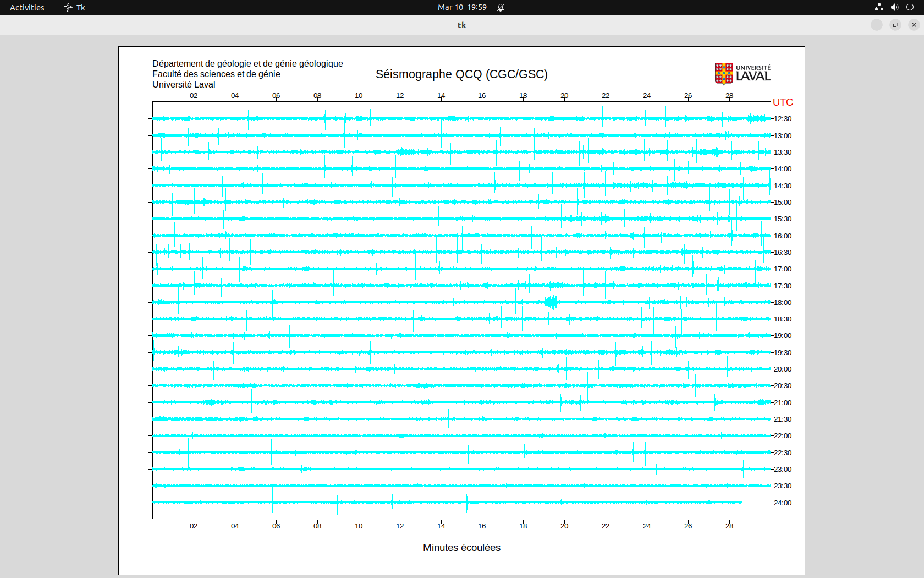Click the 18:00 time label
924x578 pixels.
pos(783,303)
